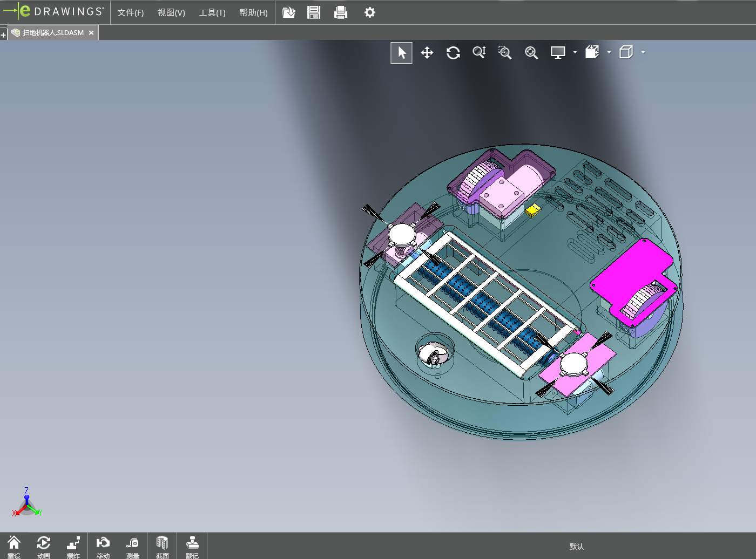
Task: Click the 重设 home button
Action: [14, 546]
